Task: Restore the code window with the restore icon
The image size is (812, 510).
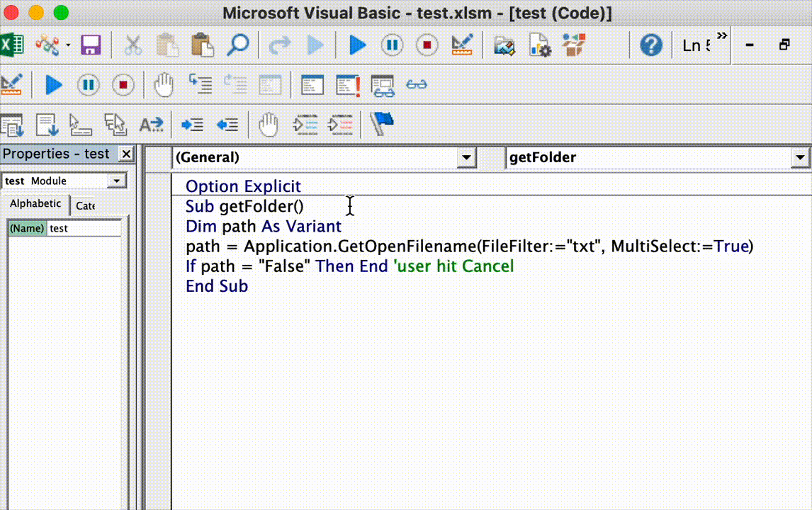Action: tap(784, 45)
